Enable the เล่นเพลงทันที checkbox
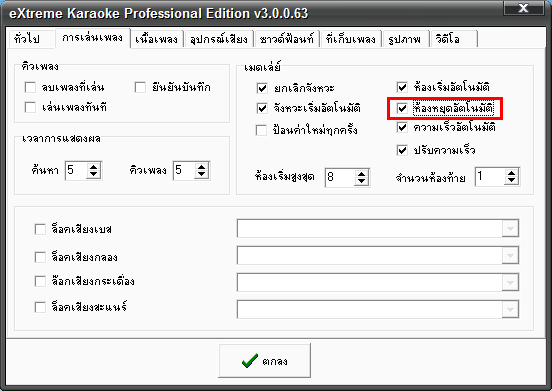The height and width of the screenshot is (391, 552). point(30,107)
